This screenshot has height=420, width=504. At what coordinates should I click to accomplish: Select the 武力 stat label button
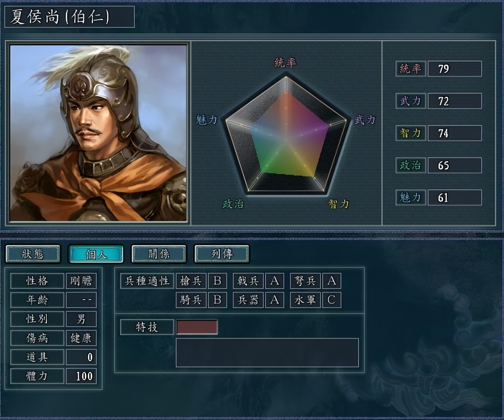click(x=411, y=101)
